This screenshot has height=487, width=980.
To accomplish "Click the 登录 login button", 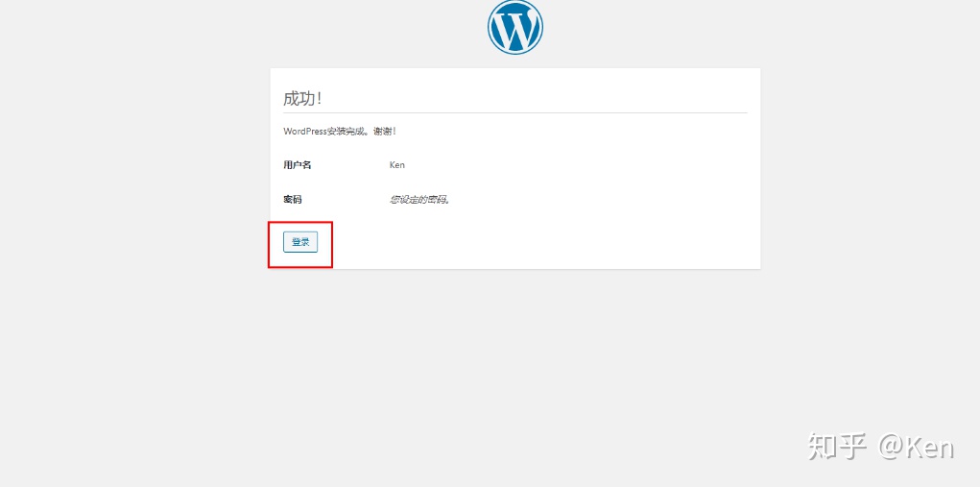I will 300,242.
